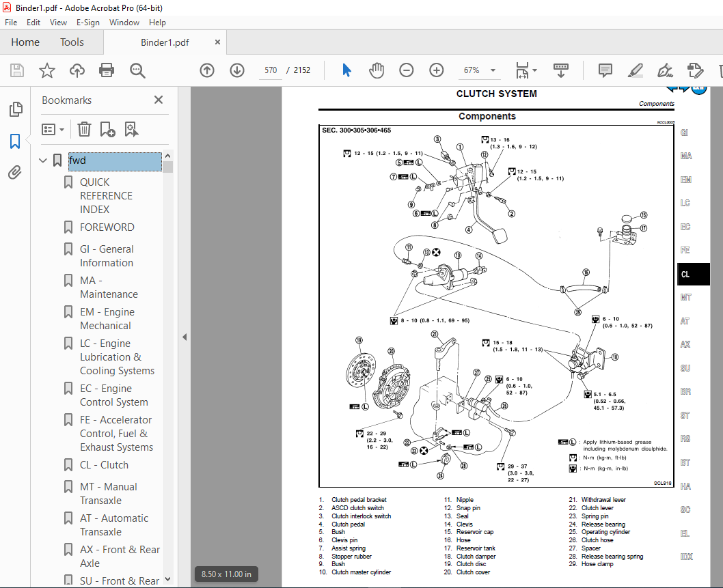
Task: Open the Edit menu
Action: tap(33, 22)
